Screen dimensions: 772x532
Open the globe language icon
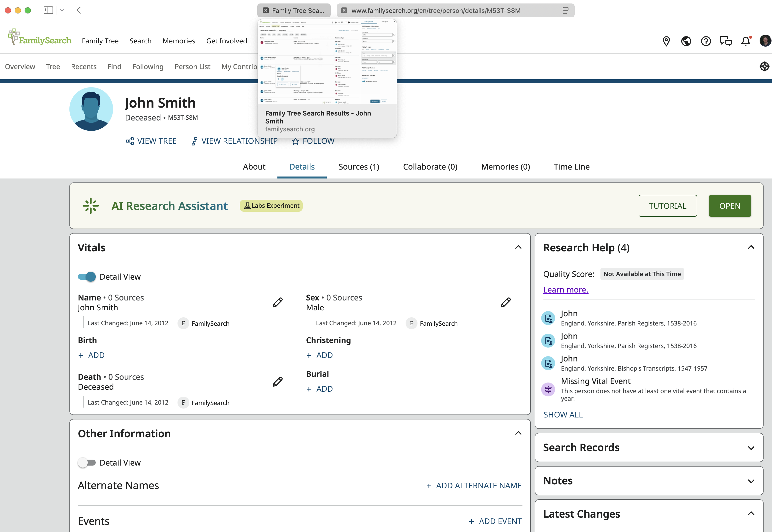pyautogui.click(x=686, y=41)
